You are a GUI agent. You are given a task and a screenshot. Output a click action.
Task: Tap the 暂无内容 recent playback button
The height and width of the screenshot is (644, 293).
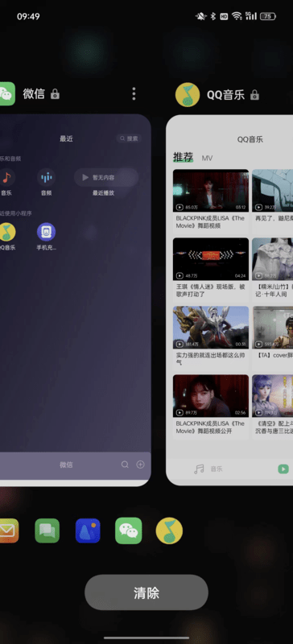click(106, 177)
